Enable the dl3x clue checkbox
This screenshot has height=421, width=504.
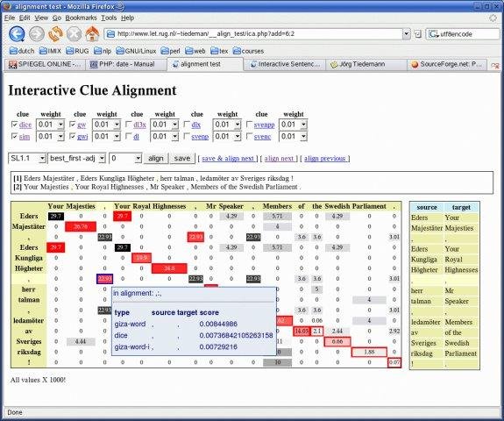(129, 125)
